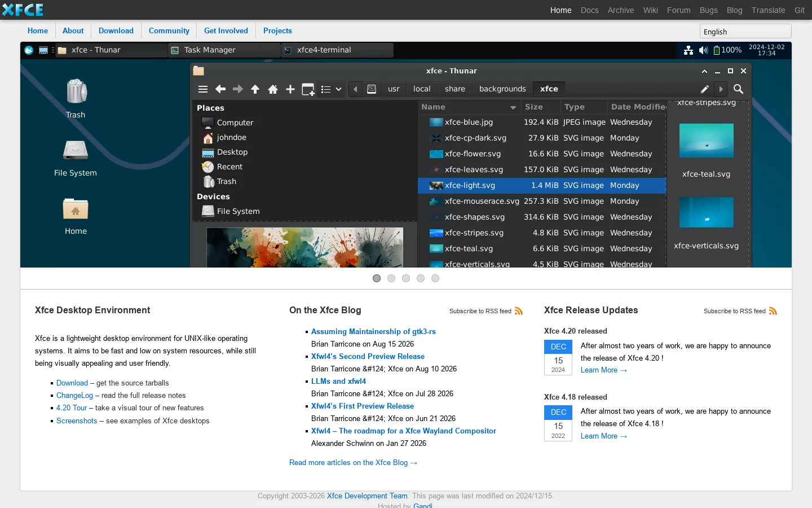
Task: Click the Xfce logo in header
Action: point(23,10)
